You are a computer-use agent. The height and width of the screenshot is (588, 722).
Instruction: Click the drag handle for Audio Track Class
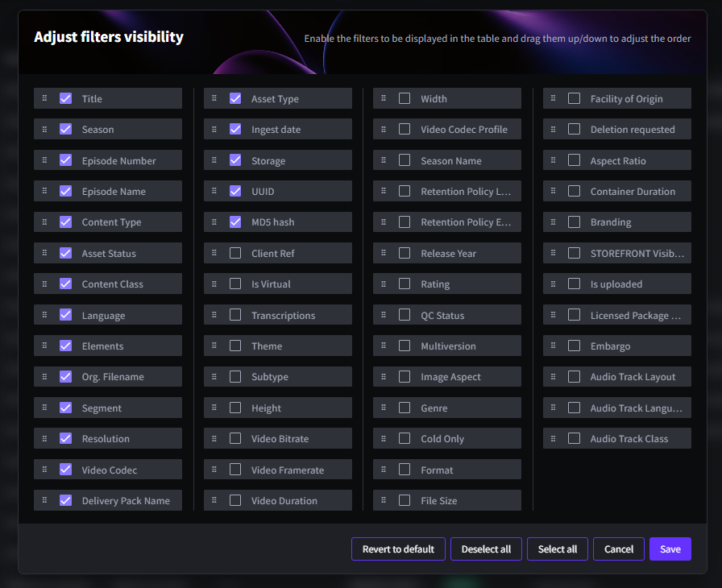click(553, 438)
